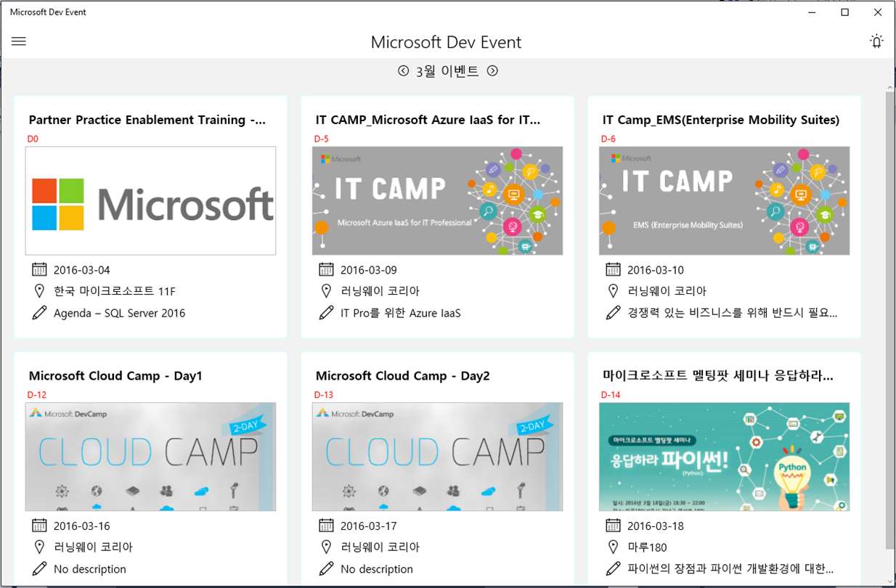
Task: Open IT CAMP Azure IaaS banner image
Action: click(x=437, y=201)
